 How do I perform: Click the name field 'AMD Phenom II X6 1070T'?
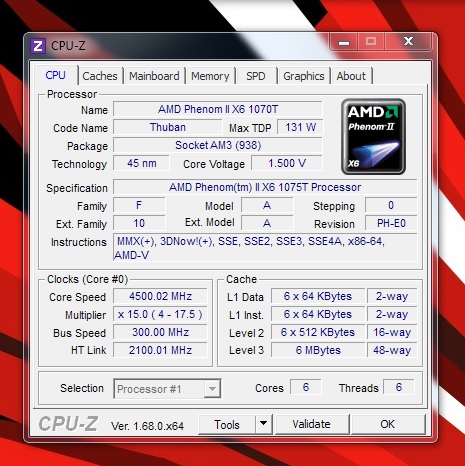(x=218, y=109)
